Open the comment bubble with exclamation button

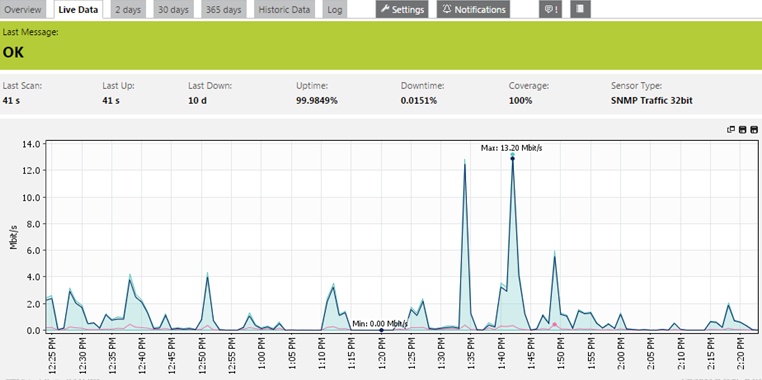pyautogui.click(x=550, y=9)
